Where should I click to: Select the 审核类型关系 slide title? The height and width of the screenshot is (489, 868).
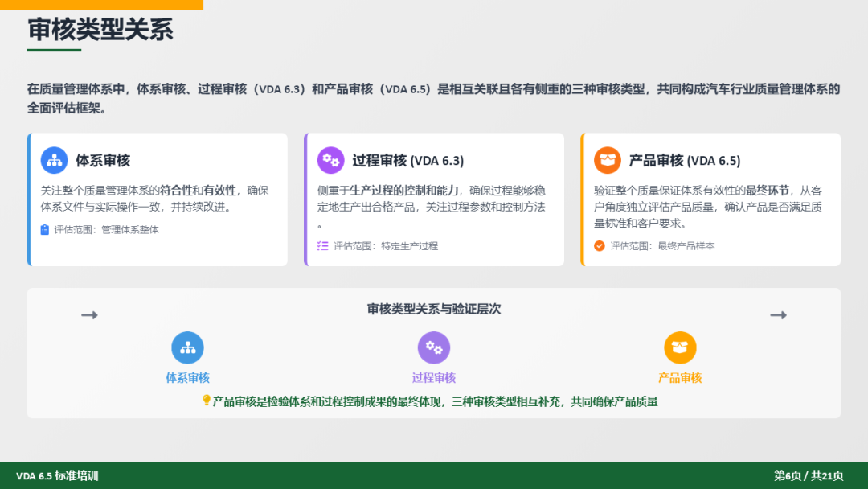click(100, 30)
